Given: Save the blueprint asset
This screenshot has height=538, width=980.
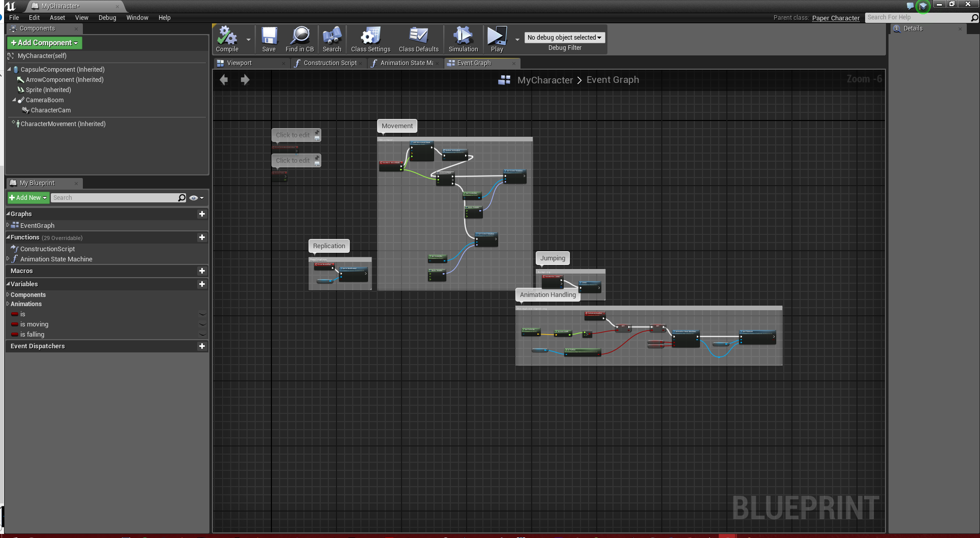Looking at the screenshot, I should pos(269,39).
